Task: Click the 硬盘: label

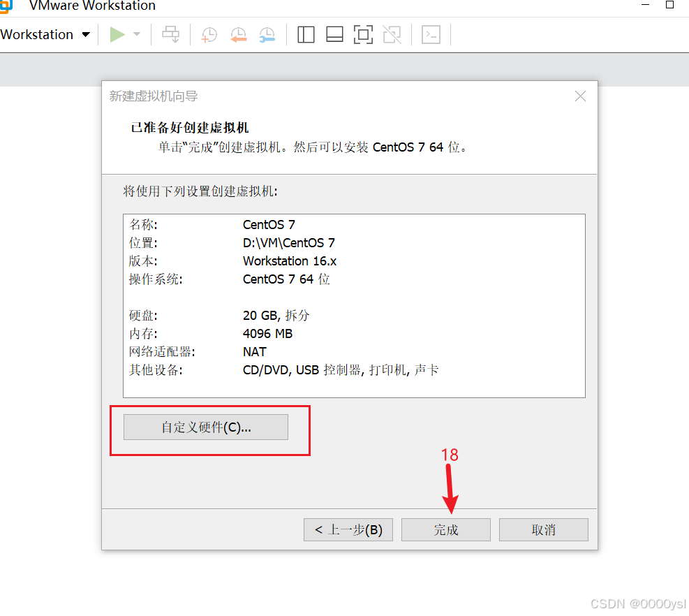Action: pyautogui.click(x=143, y=315)
